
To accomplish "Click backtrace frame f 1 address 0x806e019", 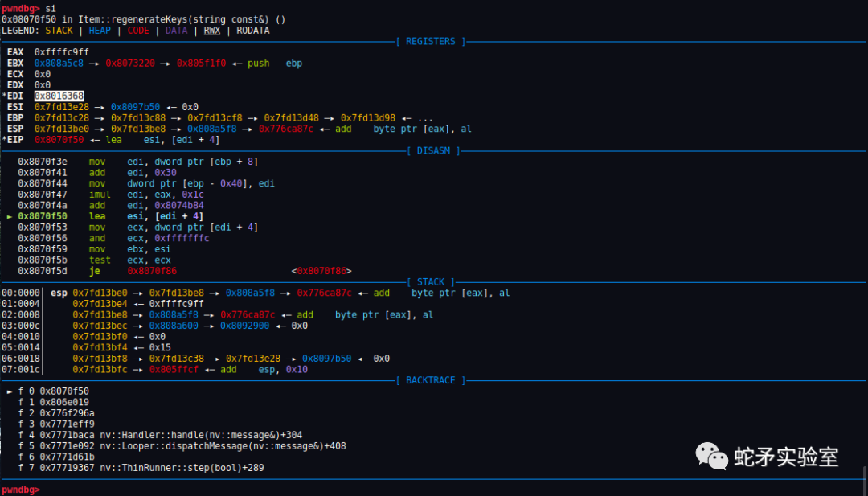I will pos(64,403).
